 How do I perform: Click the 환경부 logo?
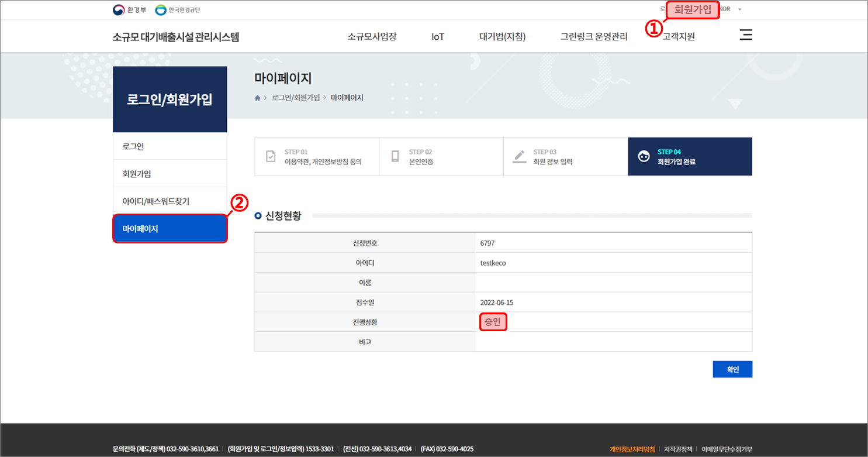[130, 10]
